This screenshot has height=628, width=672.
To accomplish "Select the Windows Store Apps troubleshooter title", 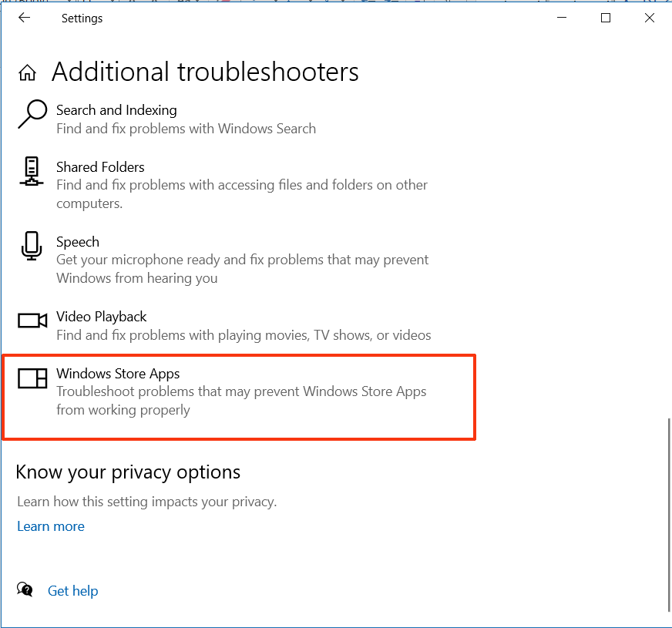I will [118, 374].
